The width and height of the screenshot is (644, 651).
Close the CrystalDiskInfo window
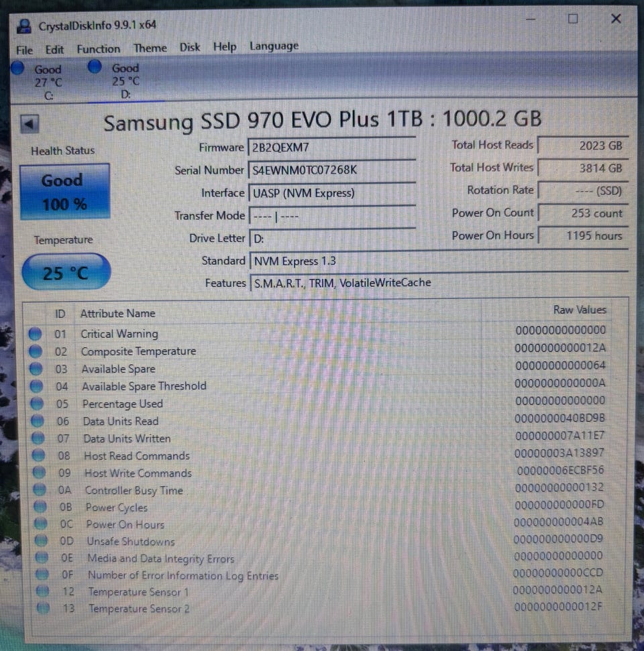point(616,19)
